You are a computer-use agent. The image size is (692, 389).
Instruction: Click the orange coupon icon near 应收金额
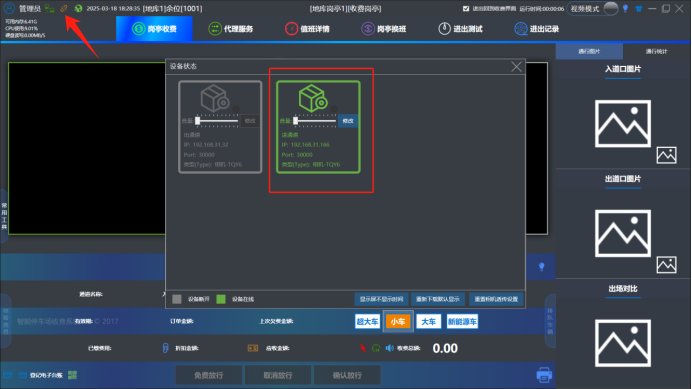pyautogui.click(x=253, y=348)
